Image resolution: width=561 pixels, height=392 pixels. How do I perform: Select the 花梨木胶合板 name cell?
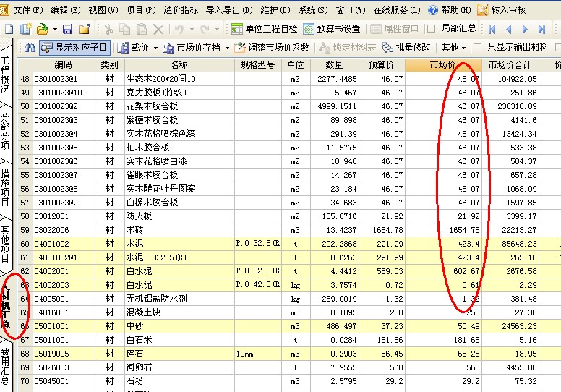click(179, 106)
